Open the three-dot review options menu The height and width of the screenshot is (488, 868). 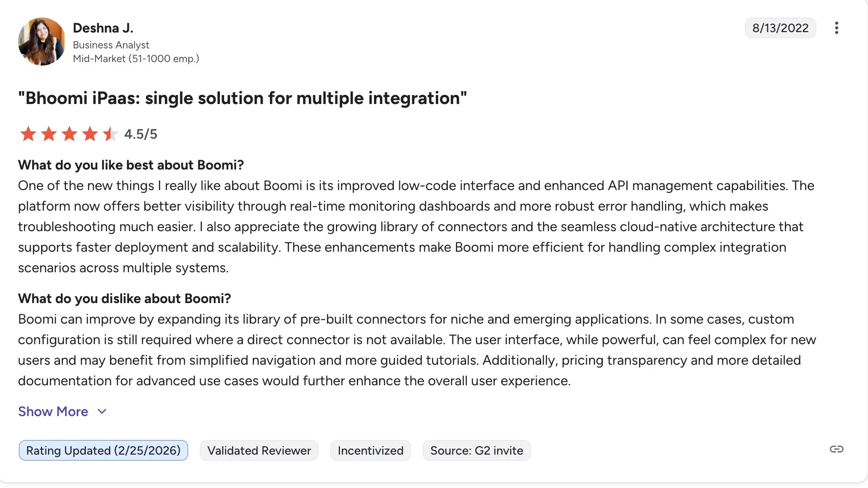tap(836, 28)
